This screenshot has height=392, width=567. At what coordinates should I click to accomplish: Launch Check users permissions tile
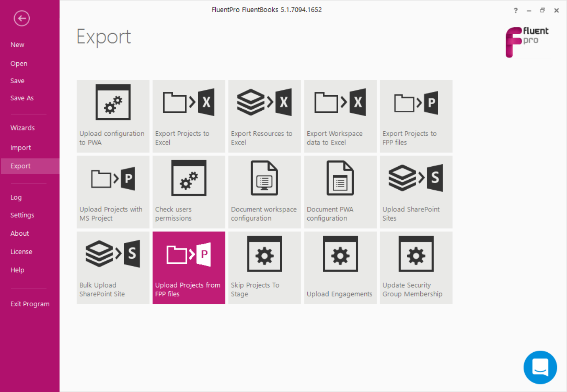(x=189, y=192)
